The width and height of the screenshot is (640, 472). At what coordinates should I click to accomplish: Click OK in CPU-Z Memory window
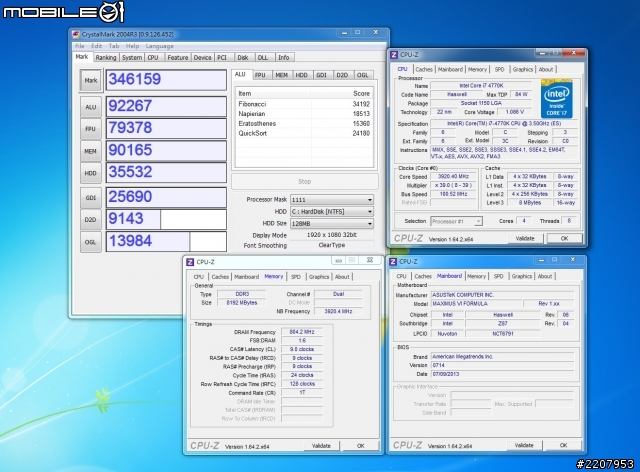click(361, 446)
